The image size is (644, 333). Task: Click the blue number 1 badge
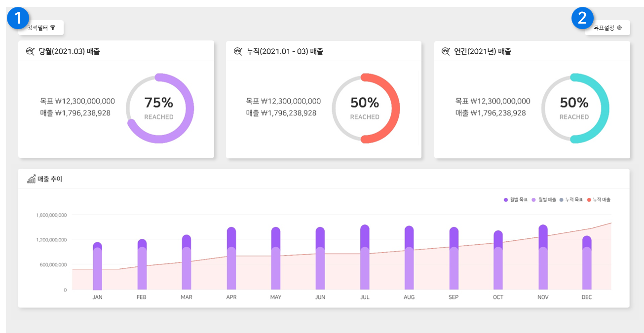point(18,18)
